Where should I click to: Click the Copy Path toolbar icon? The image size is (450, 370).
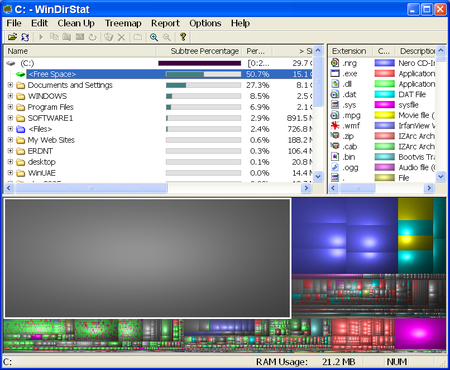click(x=54, y=37)
